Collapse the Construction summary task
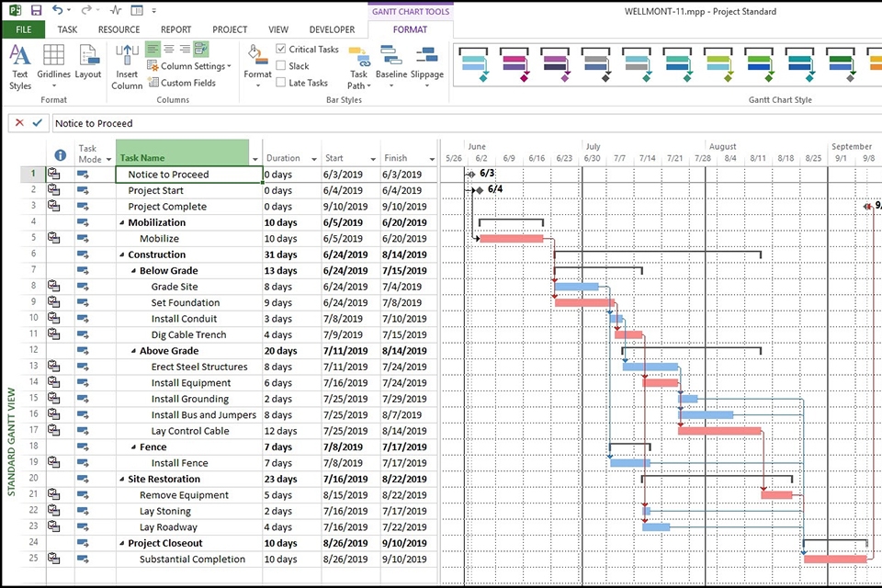Viewport: 882px width, 588px height. point(123,254)
